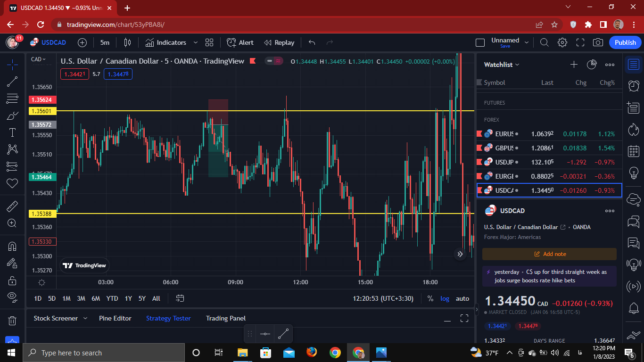Open the candlestick chart style selector
The width and height of the screenshot is (644, 362).
click(x=127, y=42)
